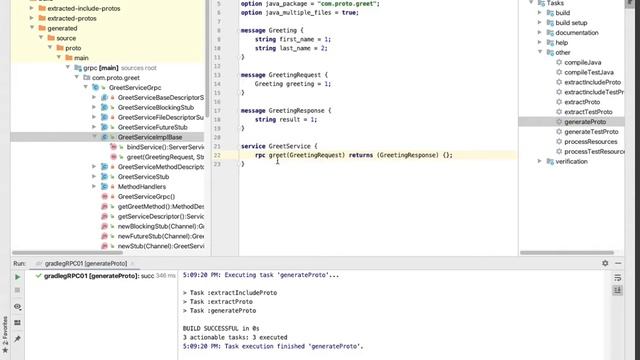This screenshot has width=640, height=360.
Task: Collapse GreetServiceImplBase node
Action: 94,137
